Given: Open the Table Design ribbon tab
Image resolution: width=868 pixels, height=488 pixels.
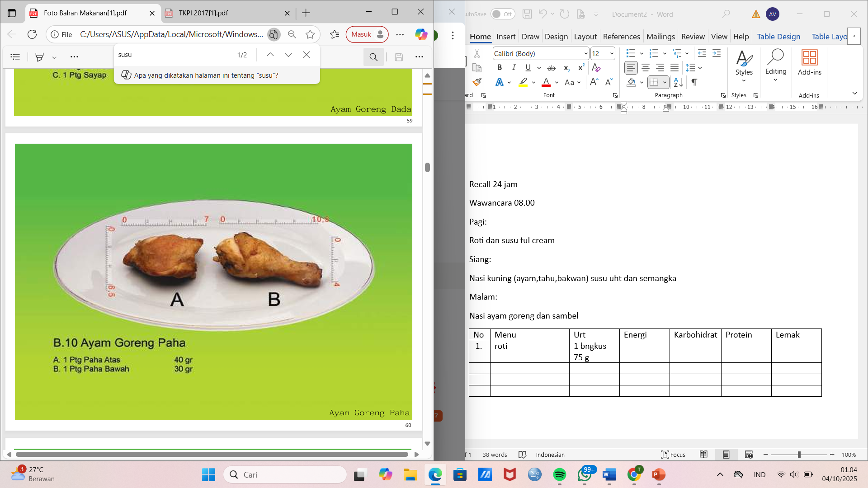Looking at the screenshot, I should click(778, 37).
